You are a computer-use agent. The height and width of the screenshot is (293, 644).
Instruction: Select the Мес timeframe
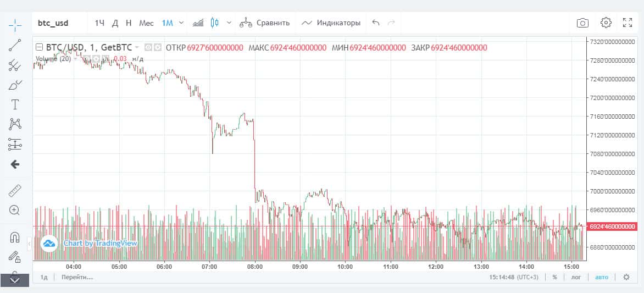[x=146, y=23]
